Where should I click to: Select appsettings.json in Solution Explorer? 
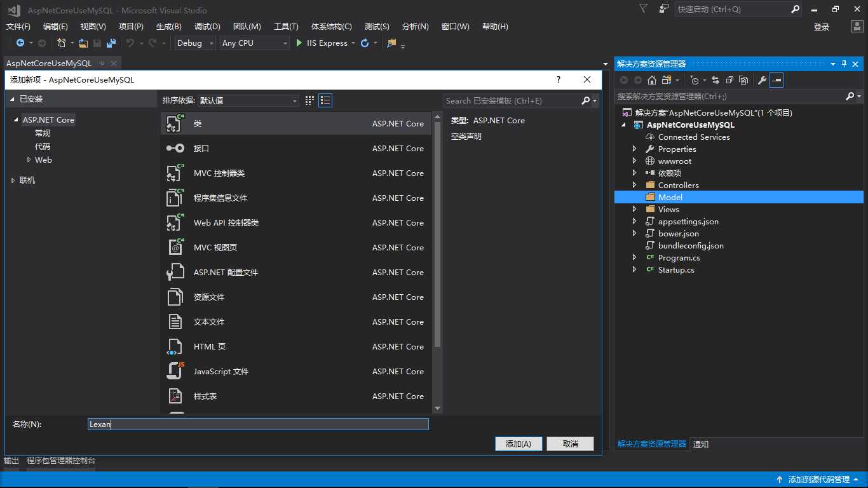point(688,221)
